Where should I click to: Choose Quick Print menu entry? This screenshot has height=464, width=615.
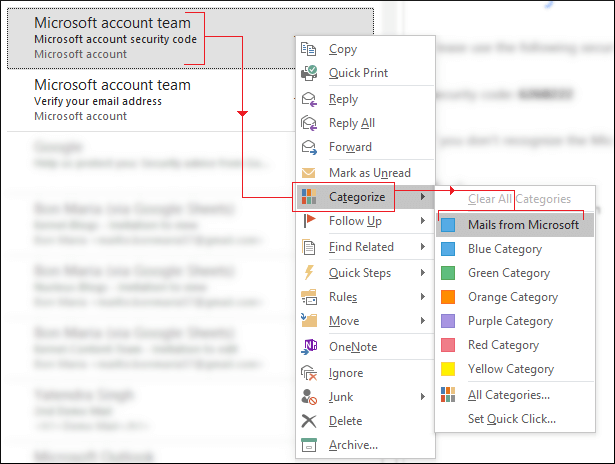coord(365,73)
